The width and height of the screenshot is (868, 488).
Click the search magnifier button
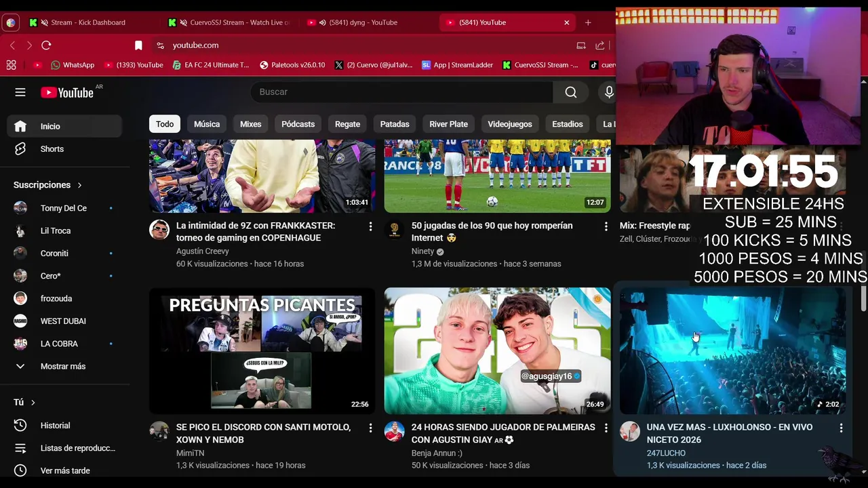click(x=571, y=92)
